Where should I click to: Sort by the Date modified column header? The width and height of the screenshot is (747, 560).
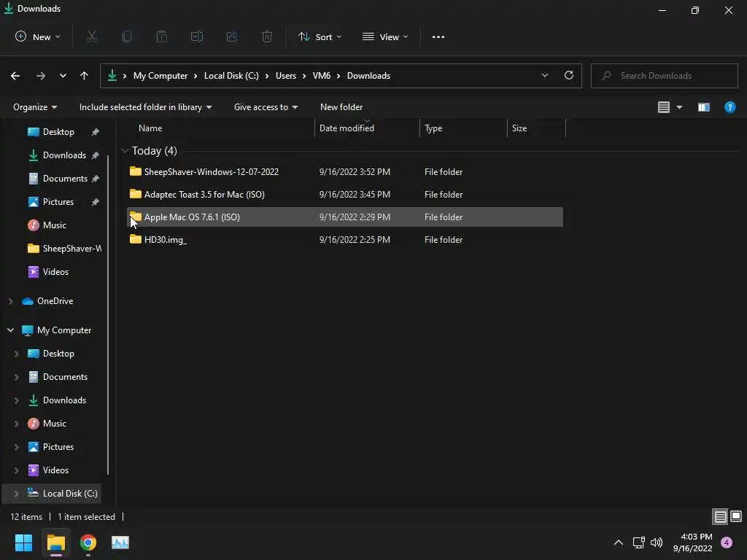pos(367,128)
